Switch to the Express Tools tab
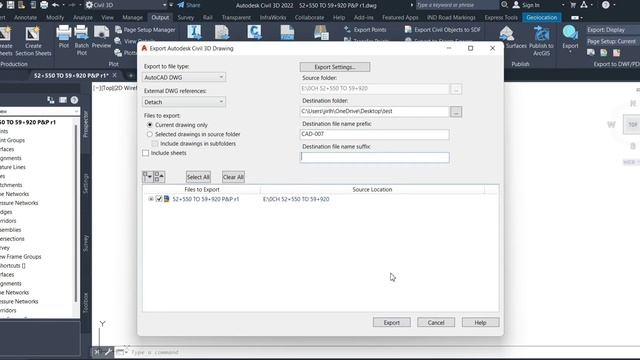The height and width of the screenshot is (360, 640). point(501,18)
